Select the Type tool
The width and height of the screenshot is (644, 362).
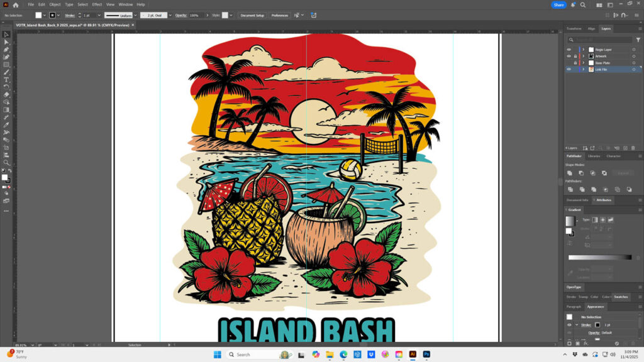[6, 80]
